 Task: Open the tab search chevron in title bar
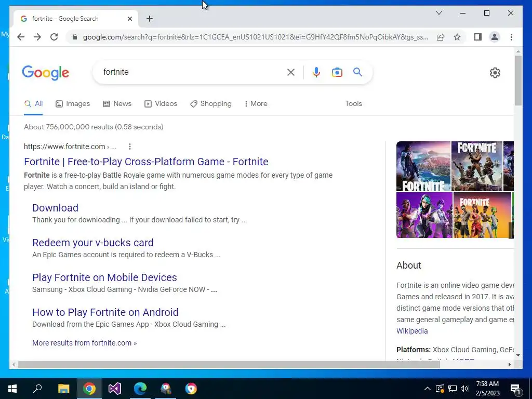point(438,13)
